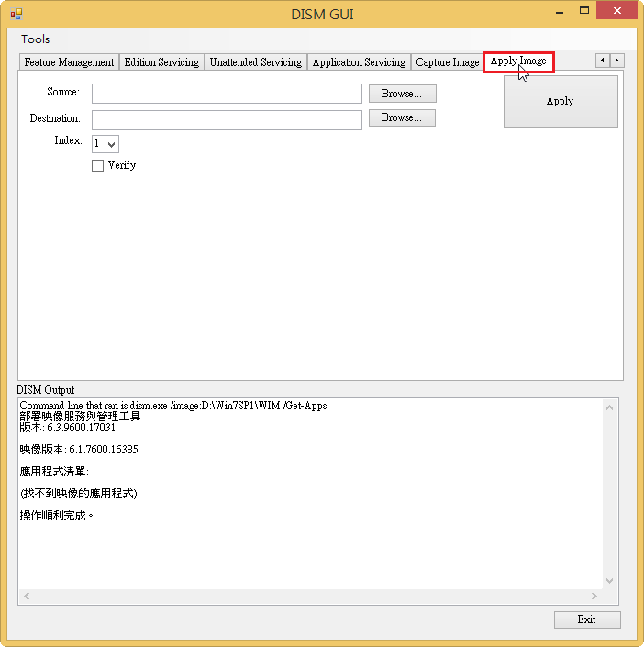644x647 pixels.
Task: Click the output scroll down arrow
Action: pos(610,580)
